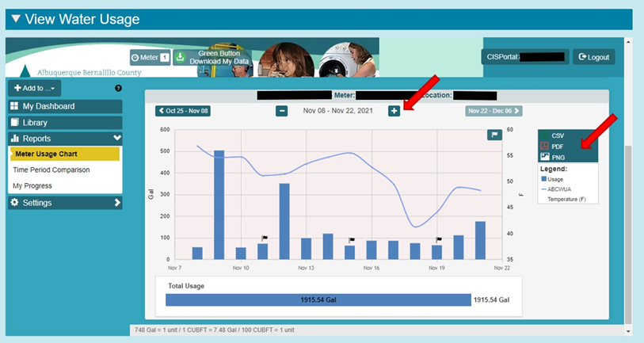The image size is (644, 343).
Task: Click the flag icon above the chart
Action: [494, 135]
